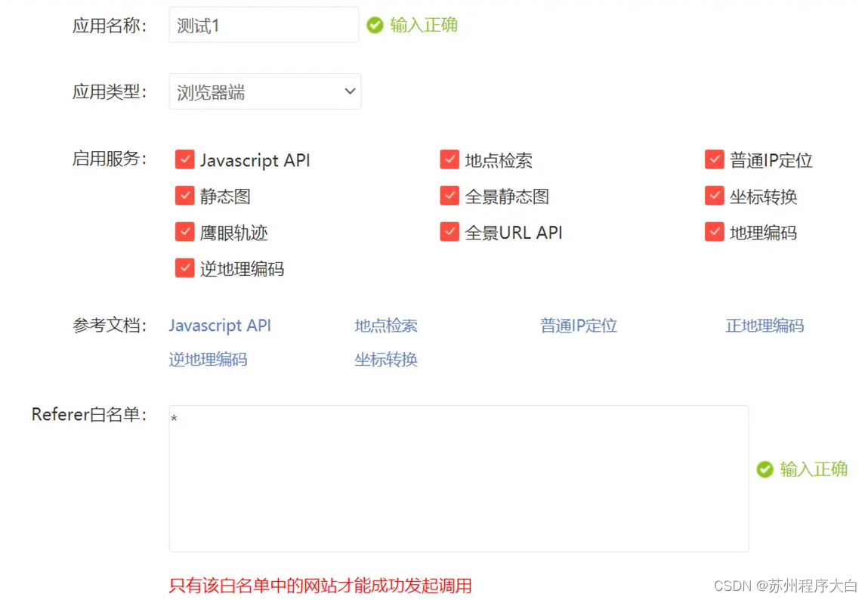Open the 正地理编码 reference document link
The image size is (868, 600).
tap(765, 326)
